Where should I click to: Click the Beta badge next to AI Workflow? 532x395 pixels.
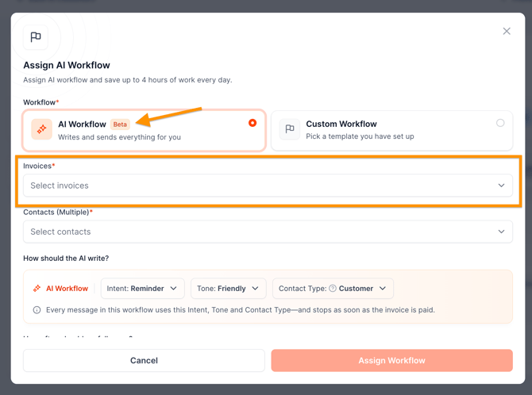tap(120, 125)
